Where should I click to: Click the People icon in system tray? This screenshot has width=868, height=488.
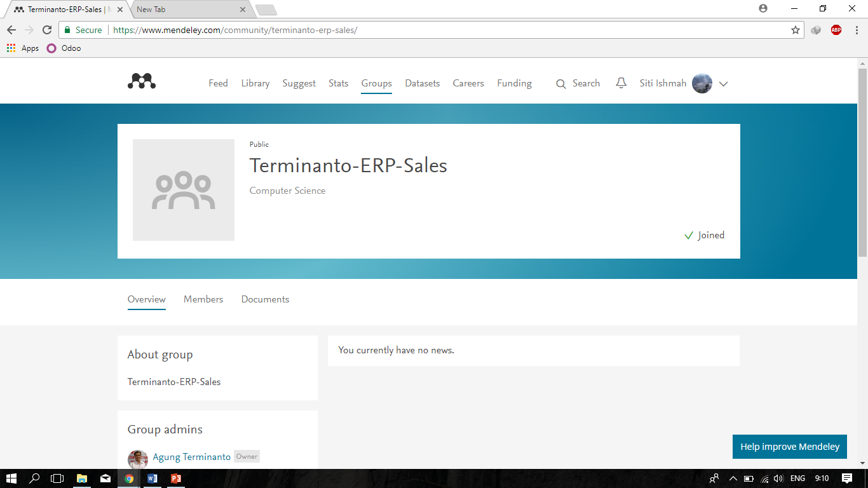pyautogui.click(x=715, y=478)
